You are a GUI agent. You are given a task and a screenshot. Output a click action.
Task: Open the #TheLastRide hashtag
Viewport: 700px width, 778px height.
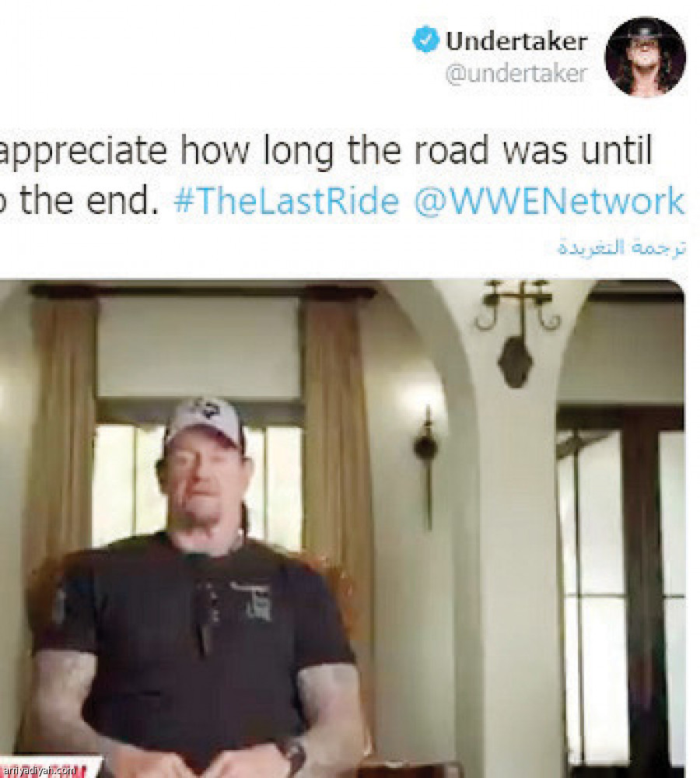click(286, 202)
